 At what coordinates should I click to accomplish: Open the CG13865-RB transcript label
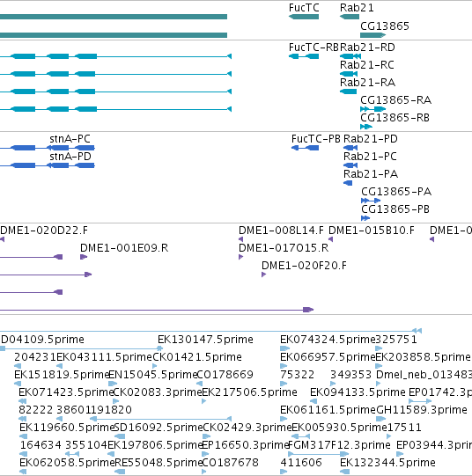click(395, 118)
